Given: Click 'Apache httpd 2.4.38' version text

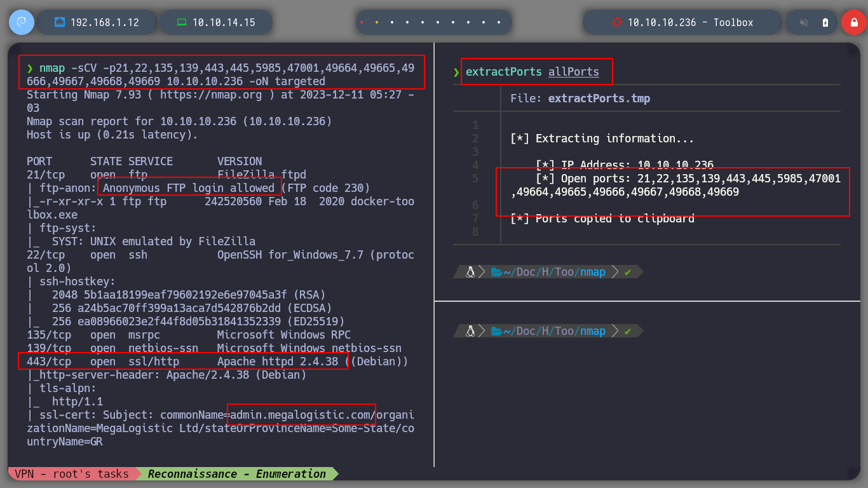Looking at the screenshot, I should [x=278, y=362].
